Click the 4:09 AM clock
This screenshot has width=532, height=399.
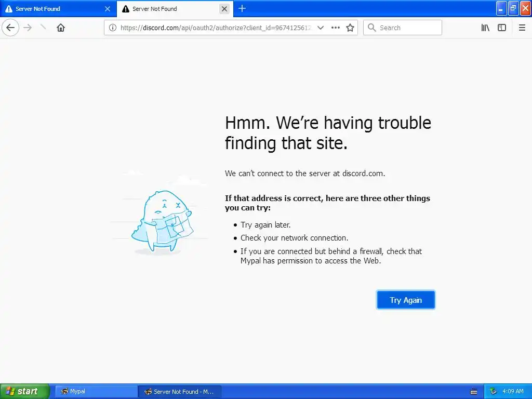point(513,391)
